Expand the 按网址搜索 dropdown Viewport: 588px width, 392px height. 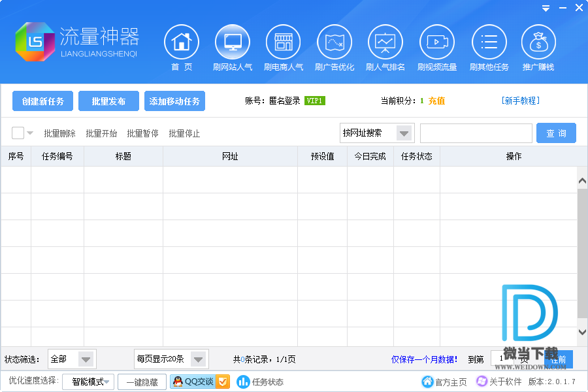tap(404, 133)
